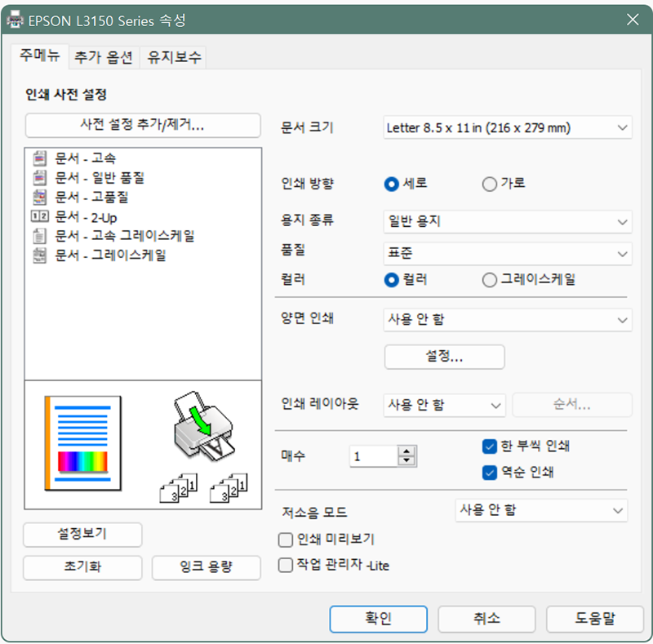This screenshot has width=653, height=644.
Task: Switch to the 추가 옵션 tab
Action: [x=104, y=57]
